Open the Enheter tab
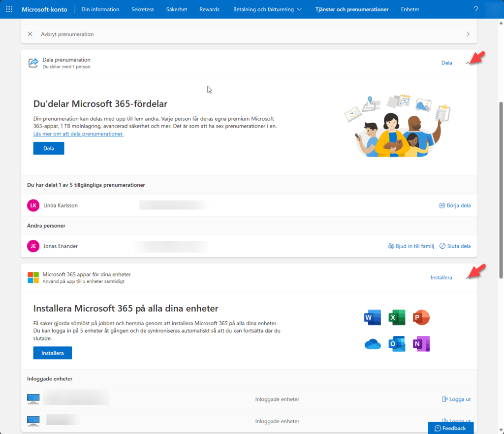Viewport: 504px width, 434px height. pyautogui.click(x=410, y=9)
